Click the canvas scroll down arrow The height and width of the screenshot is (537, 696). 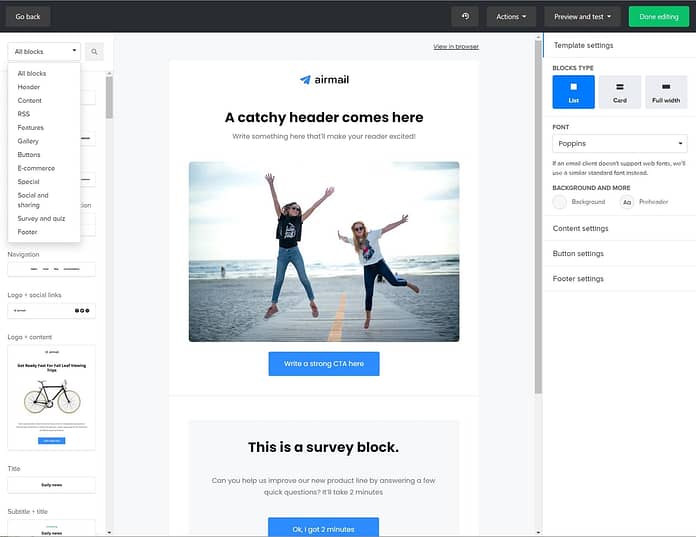[538, 533]
